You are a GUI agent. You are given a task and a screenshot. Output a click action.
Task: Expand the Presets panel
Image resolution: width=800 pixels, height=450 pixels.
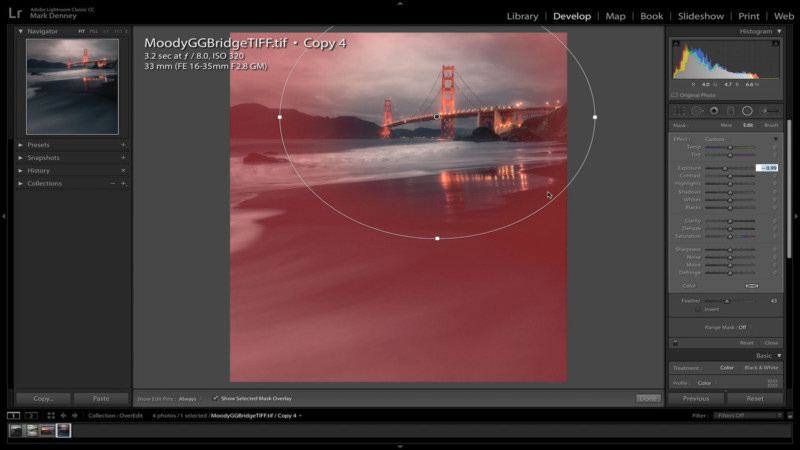pyautogui.click(x=21, y=145)
